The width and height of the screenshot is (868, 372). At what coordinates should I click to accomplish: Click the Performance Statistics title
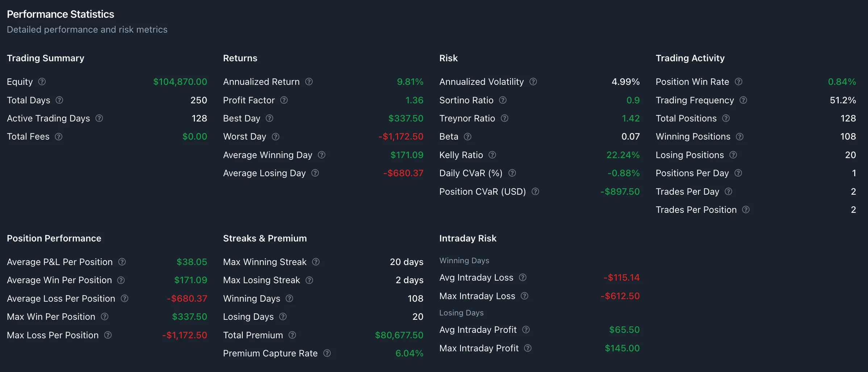point(60,14)
